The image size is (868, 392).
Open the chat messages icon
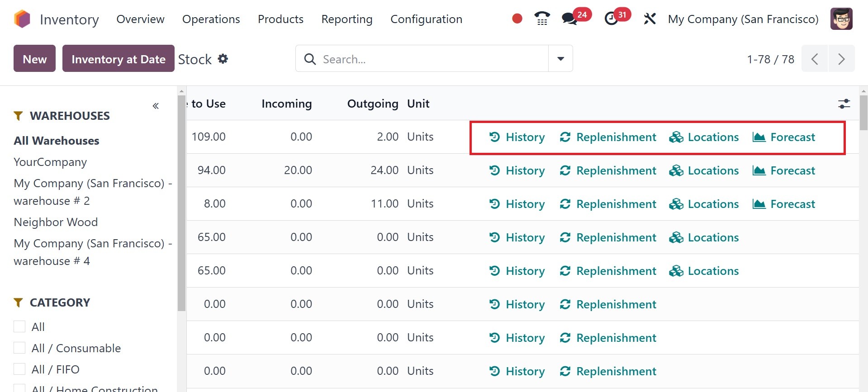click(569, 19)
